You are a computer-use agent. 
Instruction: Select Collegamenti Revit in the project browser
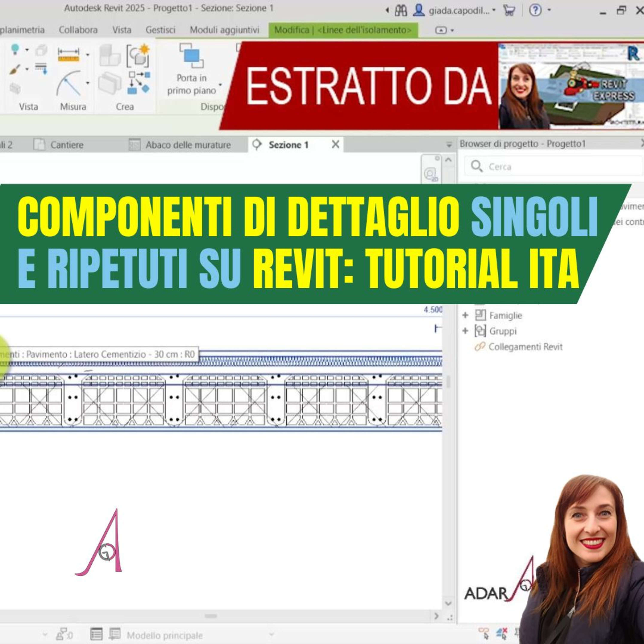point(526,347)
